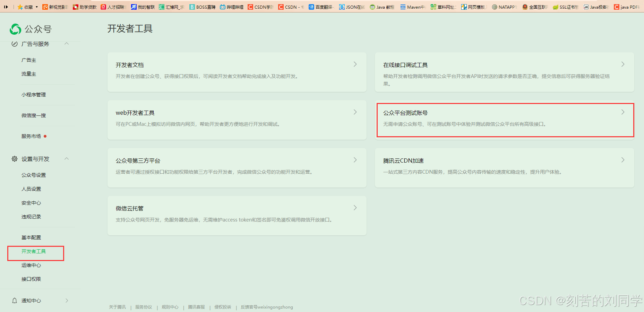Image resolution: width=644 pixels, height=312 pixels.
Task: Click the 关于腾讯 footer link
Action: tap(117, 307)
